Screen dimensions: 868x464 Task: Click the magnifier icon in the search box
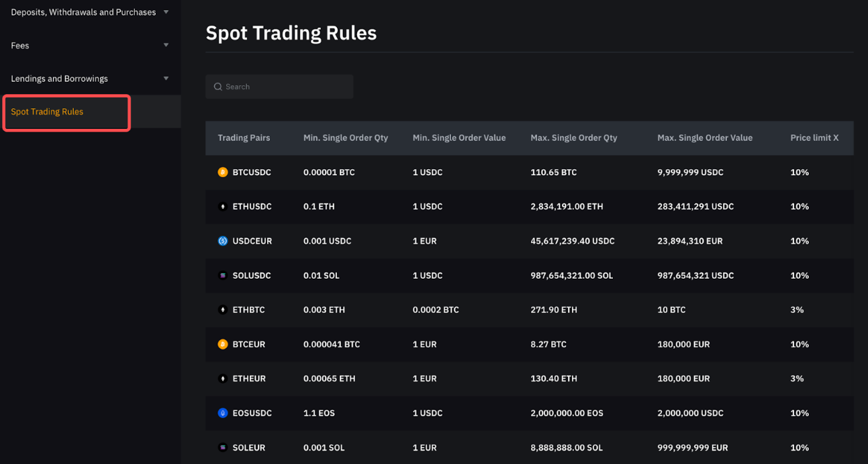(218, 87)
